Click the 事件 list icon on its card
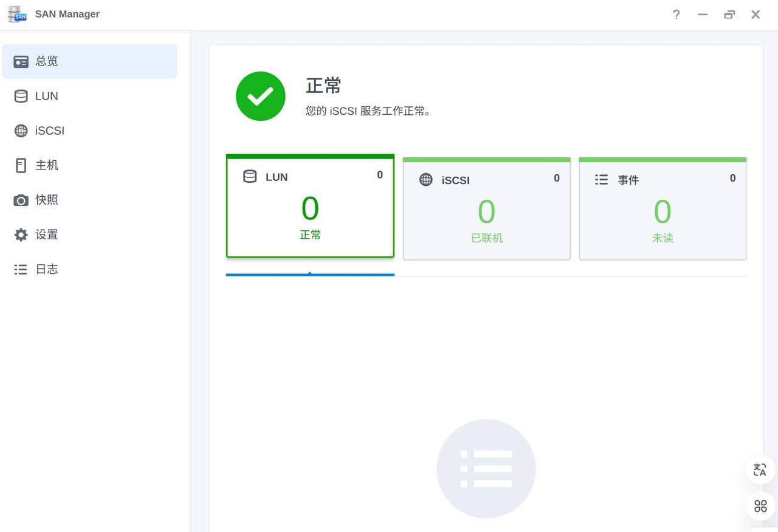Screen dimensions: 778x532 pos(601,179)
